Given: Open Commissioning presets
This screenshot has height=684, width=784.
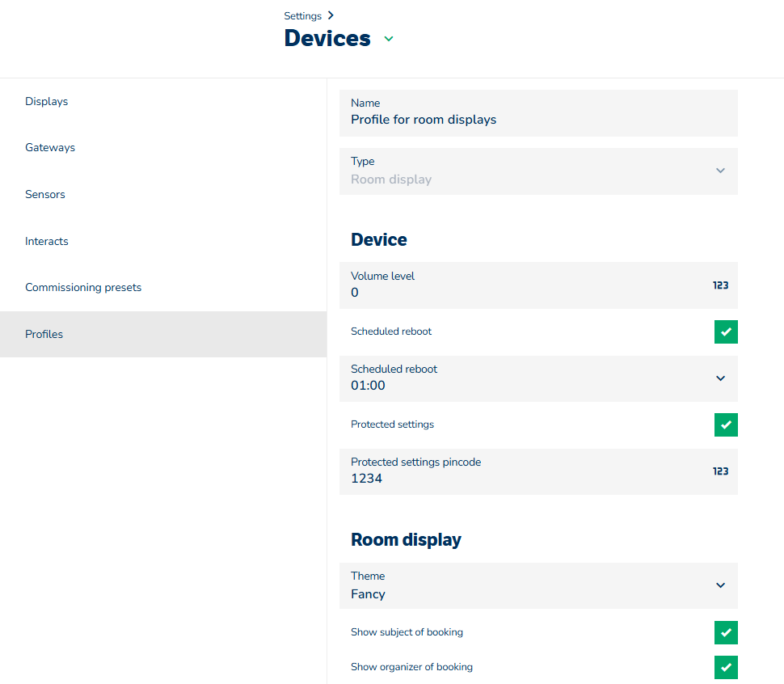Looking at the screenshot, I should 83,288.
